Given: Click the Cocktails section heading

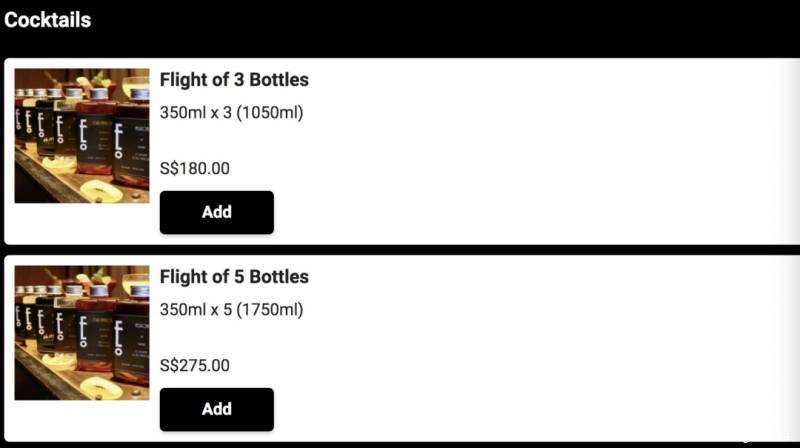Looking at the screenshot, I should pos(48,20).
